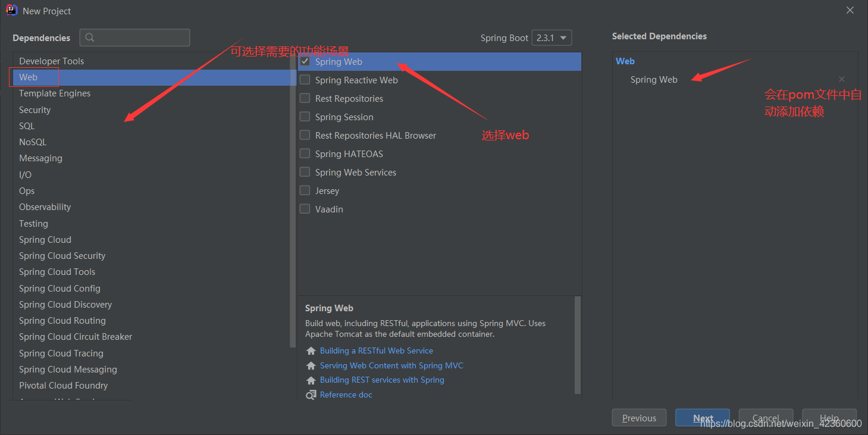Tick the Spring Web Services checkbox
The height and width of the screenshot is (435, 868).
tap(305, 172)
